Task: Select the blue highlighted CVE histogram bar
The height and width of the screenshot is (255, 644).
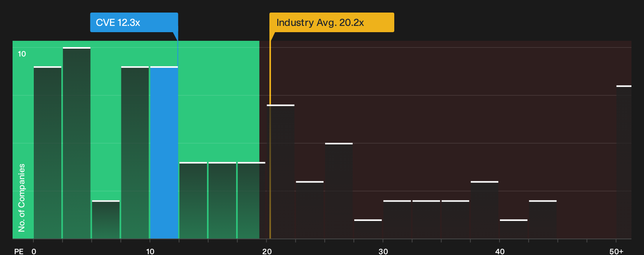Action: click(164, 153)
